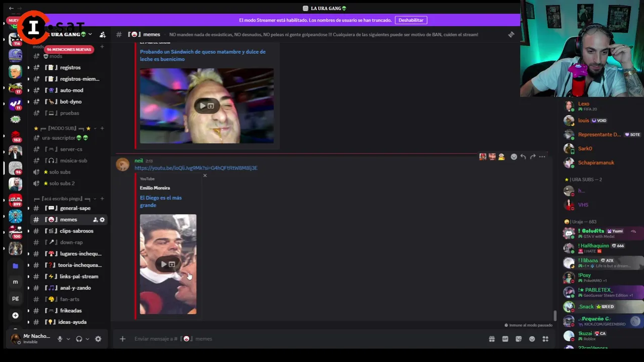Open pinned messages icon in the channel header
This screenshot has width=644, height=362.
pos(511,35)
